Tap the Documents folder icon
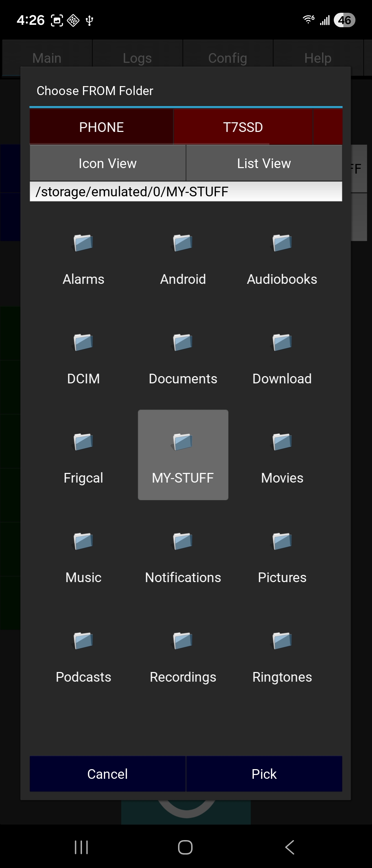The height and width of the screenshot is (868, 372). tap(183, 342)
